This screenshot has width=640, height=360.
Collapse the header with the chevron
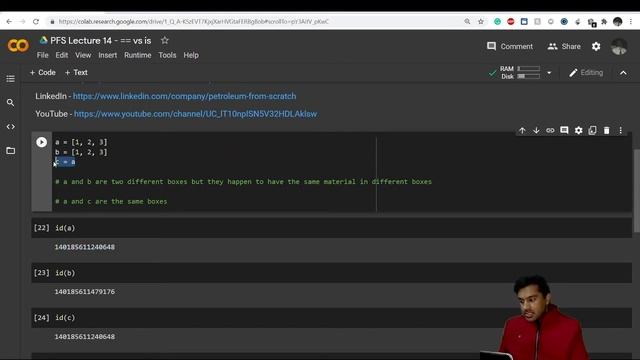[x=623, y=73]
